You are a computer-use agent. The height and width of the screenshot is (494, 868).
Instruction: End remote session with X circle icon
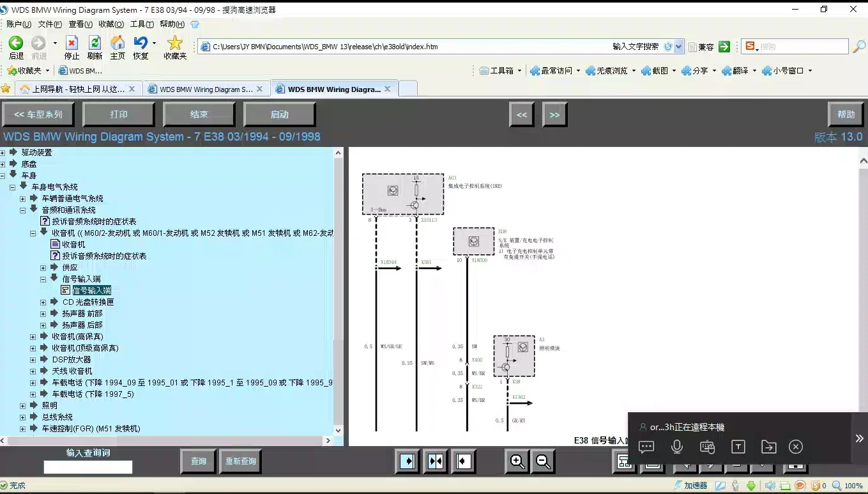coord(795,447)
